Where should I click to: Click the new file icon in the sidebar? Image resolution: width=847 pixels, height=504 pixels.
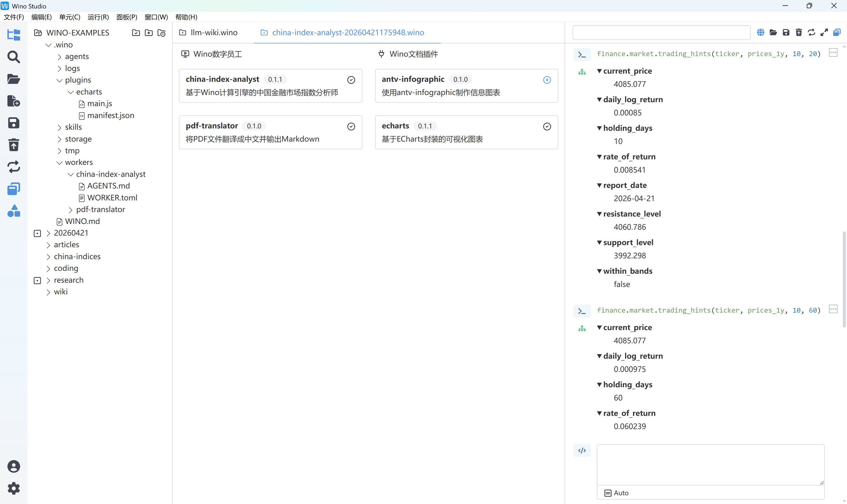(13, 101)
